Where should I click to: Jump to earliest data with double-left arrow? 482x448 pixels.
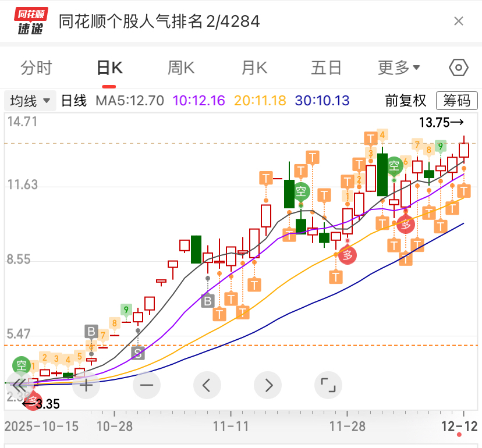pyautogui.click(x=20, y=385)
